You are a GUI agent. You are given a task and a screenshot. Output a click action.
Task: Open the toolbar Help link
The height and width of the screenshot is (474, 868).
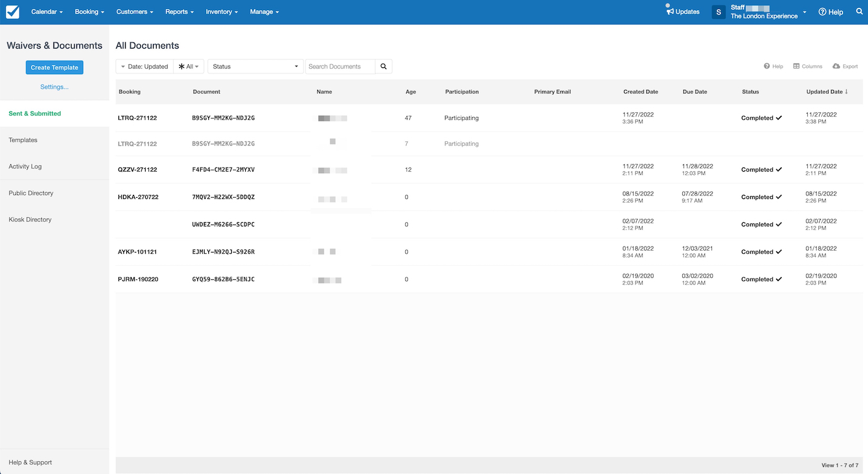pos(773,66)
